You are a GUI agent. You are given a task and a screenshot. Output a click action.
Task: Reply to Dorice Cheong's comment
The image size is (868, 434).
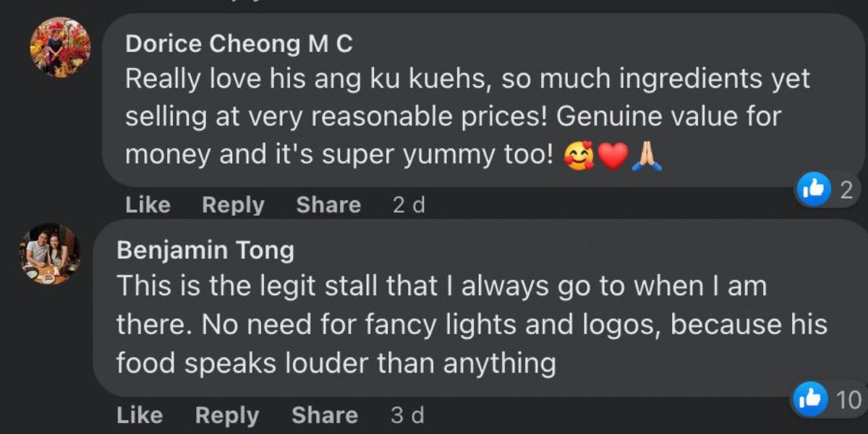coord(233,205)
